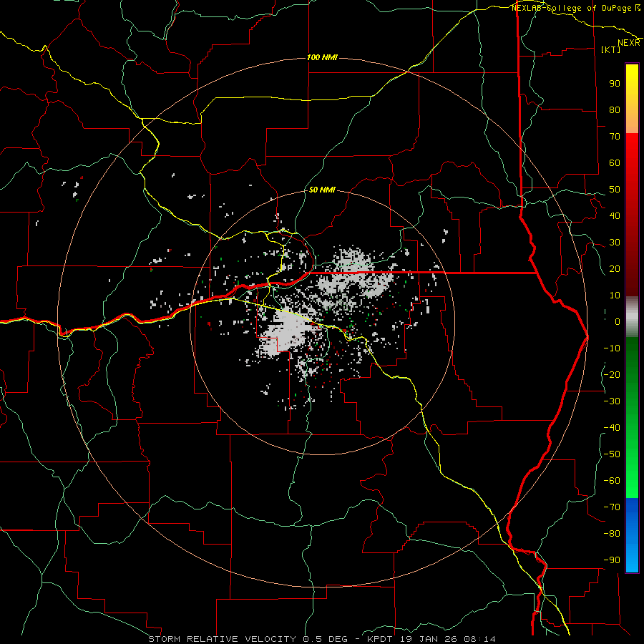
Task: Click the 'NEXR' label above the color bar
Action: pyautogui.click(x=629, y=43)
